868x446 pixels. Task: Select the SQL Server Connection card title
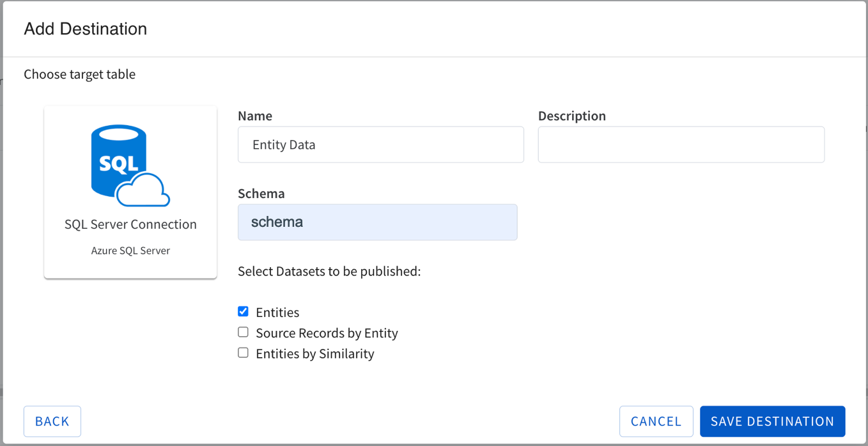point(130,224)
